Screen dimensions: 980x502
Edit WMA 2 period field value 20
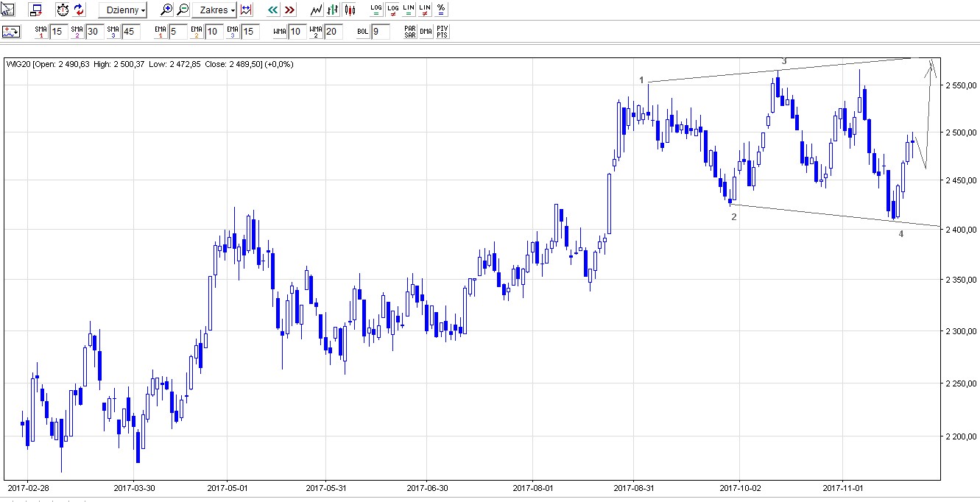point(333,32)
